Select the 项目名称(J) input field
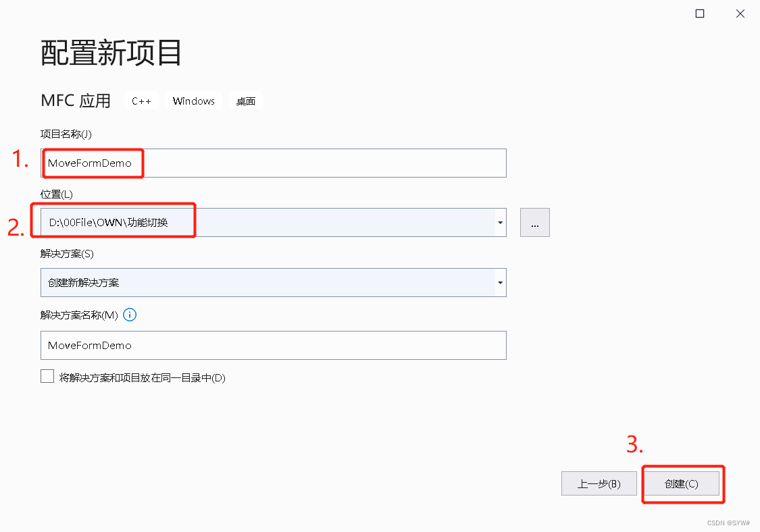 (x=270, y=163)
